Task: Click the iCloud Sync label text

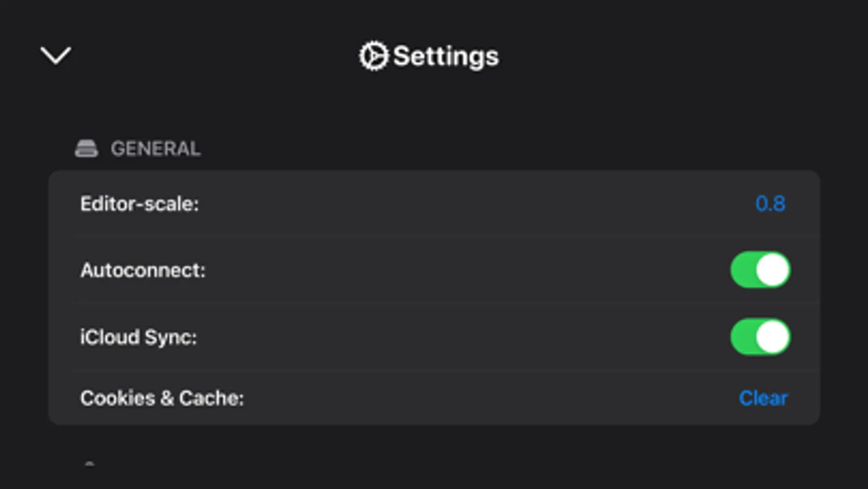Action: [138, 337]
